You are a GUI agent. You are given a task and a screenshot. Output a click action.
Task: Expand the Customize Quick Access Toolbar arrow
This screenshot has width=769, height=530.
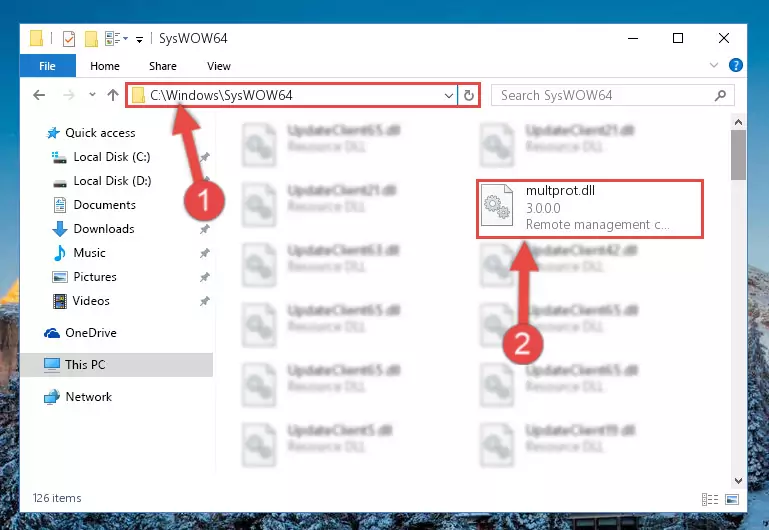click(x=140, y=39)
